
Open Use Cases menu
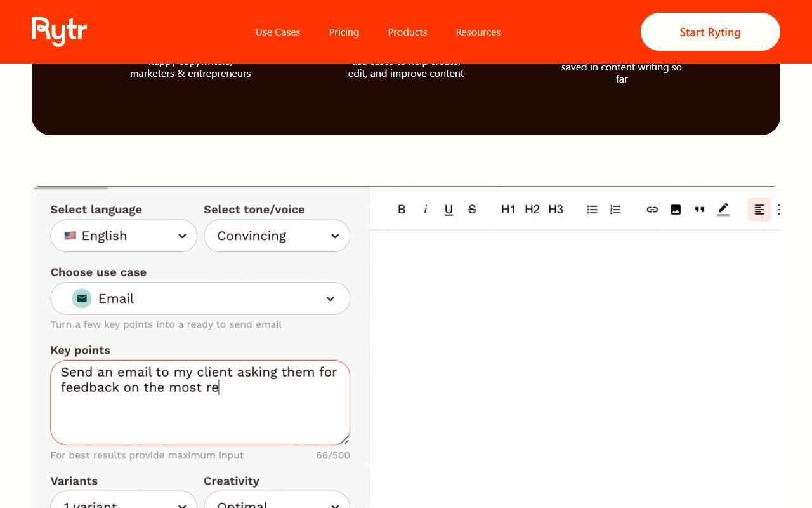coord(278,32)
